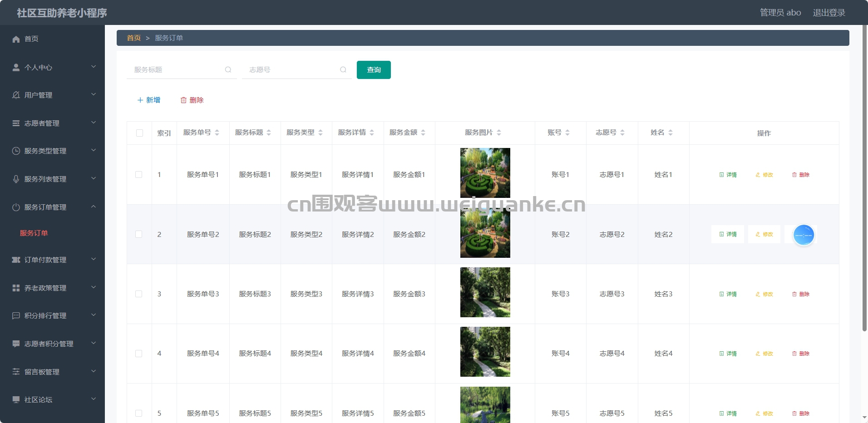Expand 社区论坛 submenu chevron
This screenshot has width=868, height=423.
pyautogui.click(x=94, y=399)
